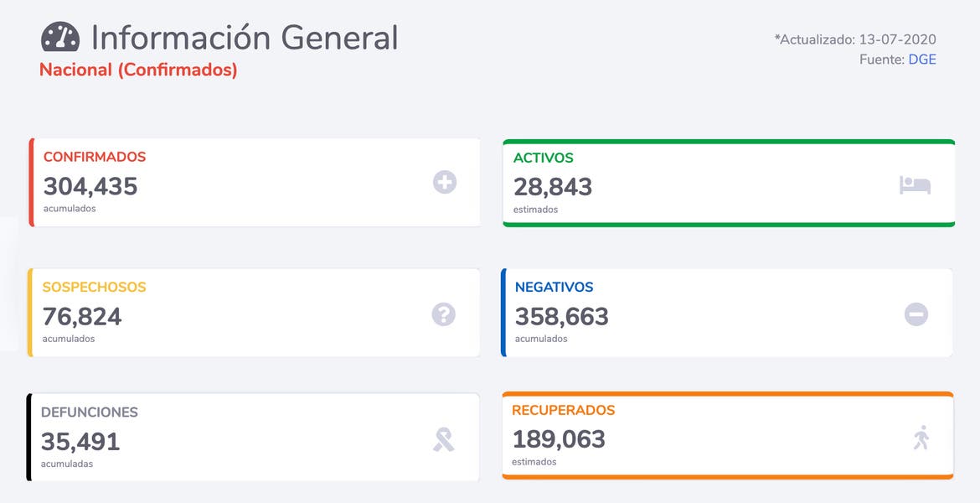This screenshot has width=980, height=503.
Task: Click the plus icon in Confirmados card
Action: [x=445, y=182]
